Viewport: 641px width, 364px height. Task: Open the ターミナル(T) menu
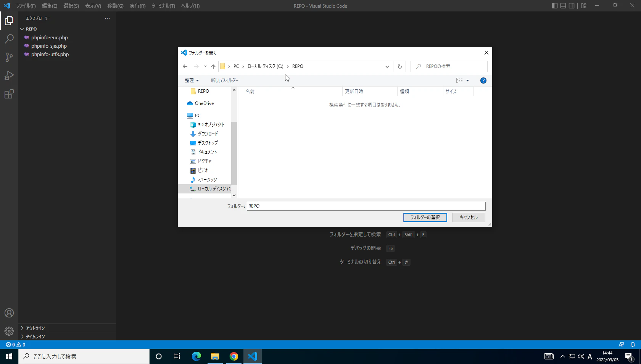click(163, 6)
